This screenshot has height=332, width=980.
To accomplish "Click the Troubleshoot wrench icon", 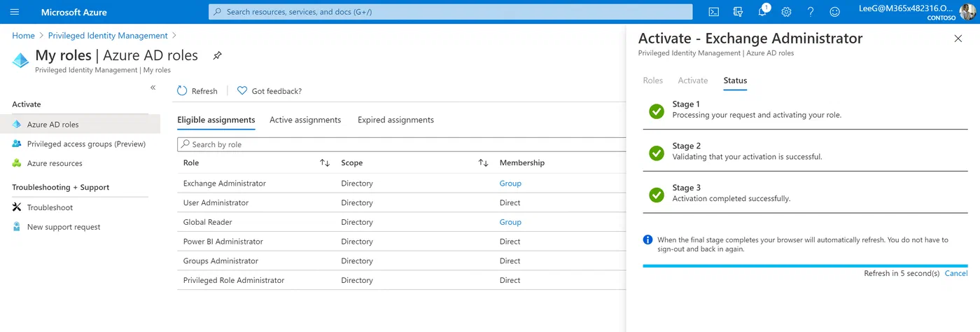I will click(17, 207).
